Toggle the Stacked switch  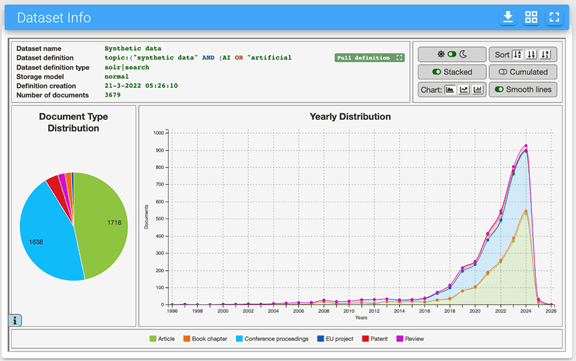pos(436,72)
